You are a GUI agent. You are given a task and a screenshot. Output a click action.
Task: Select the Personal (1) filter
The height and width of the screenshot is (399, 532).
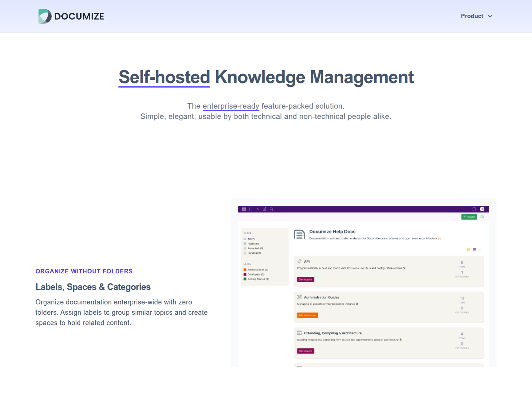pyautogui.click(x=252, y=253)
